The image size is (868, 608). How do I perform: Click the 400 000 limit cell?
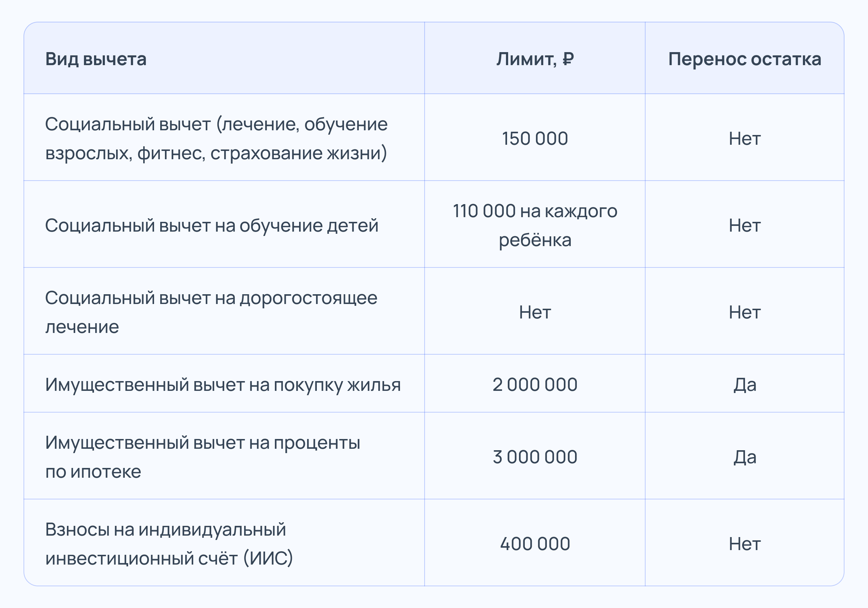(x=535, y=544)
